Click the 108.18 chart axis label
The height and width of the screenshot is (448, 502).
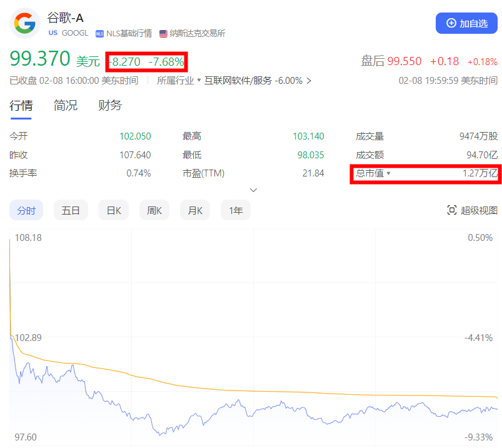click(x=28, y=238)
